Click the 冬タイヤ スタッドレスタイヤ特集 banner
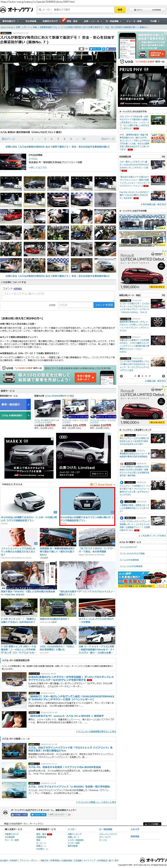The image size is (167, 868). (x=142, y=222)
